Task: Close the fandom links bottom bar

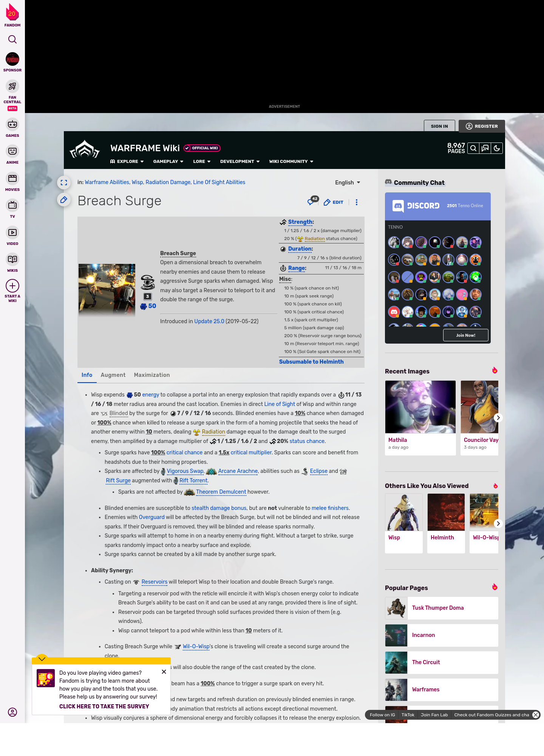Action: coord(536,715)
